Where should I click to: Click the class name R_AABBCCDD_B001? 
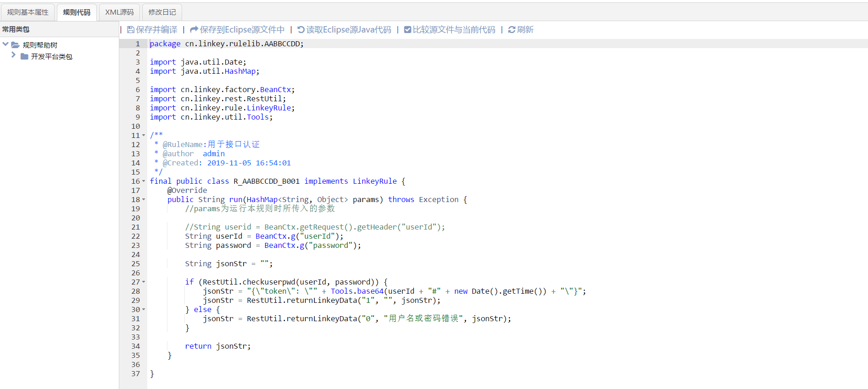267,181
